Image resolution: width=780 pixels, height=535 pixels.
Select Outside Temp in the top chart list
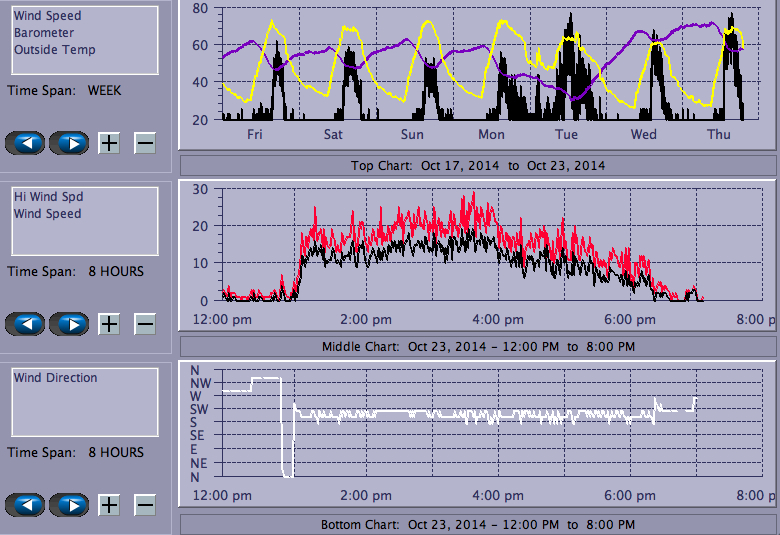click(54, 50)
